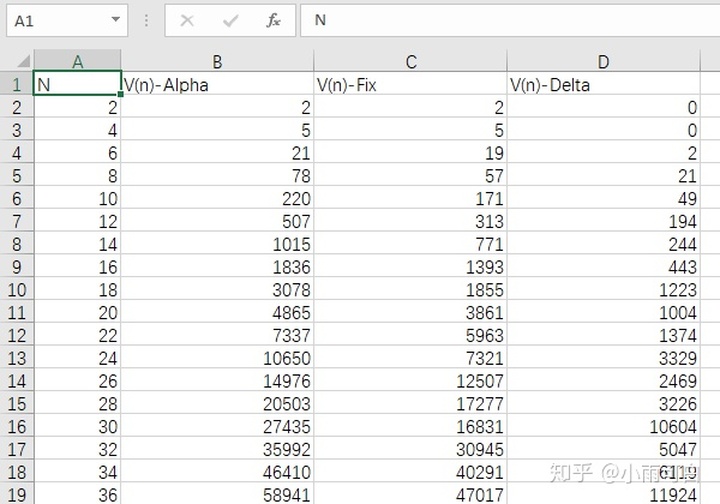This screenshot has height=504, width=720.
Task: Click cell with value 7337
Action: point(217,335)
